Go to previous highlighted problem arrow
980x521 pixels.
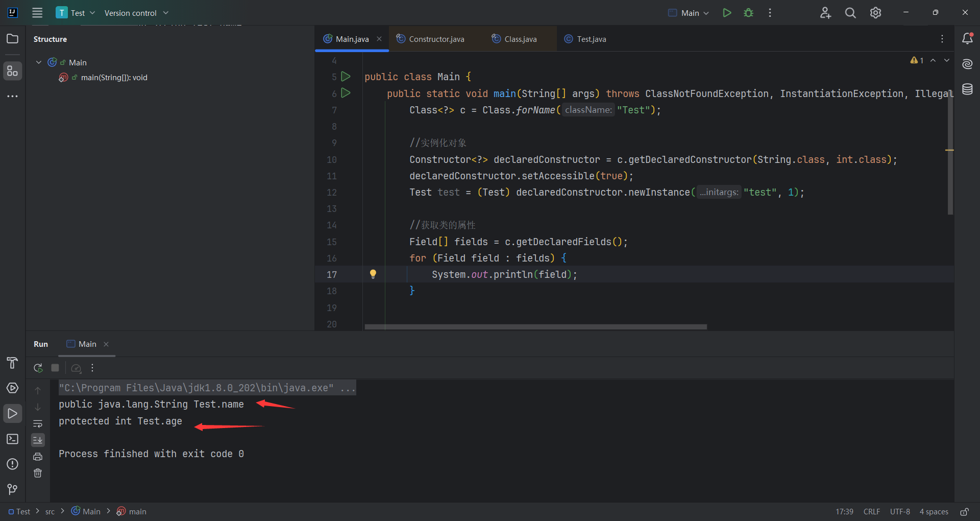[x=933, y=60]
